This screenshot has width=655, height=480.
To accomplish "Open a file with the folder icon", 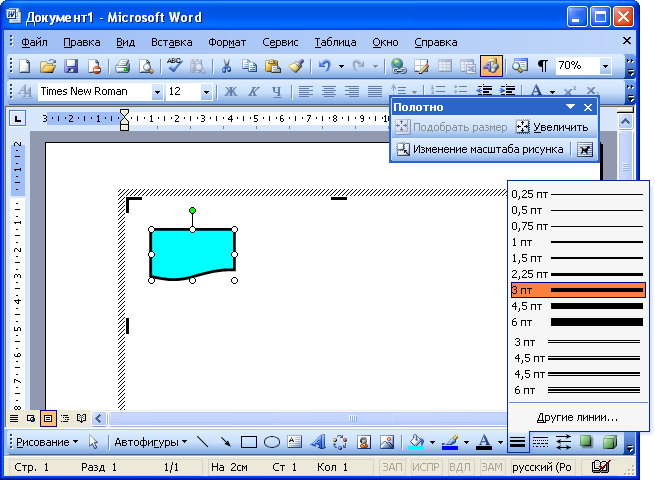I will (x=48, y=66).
